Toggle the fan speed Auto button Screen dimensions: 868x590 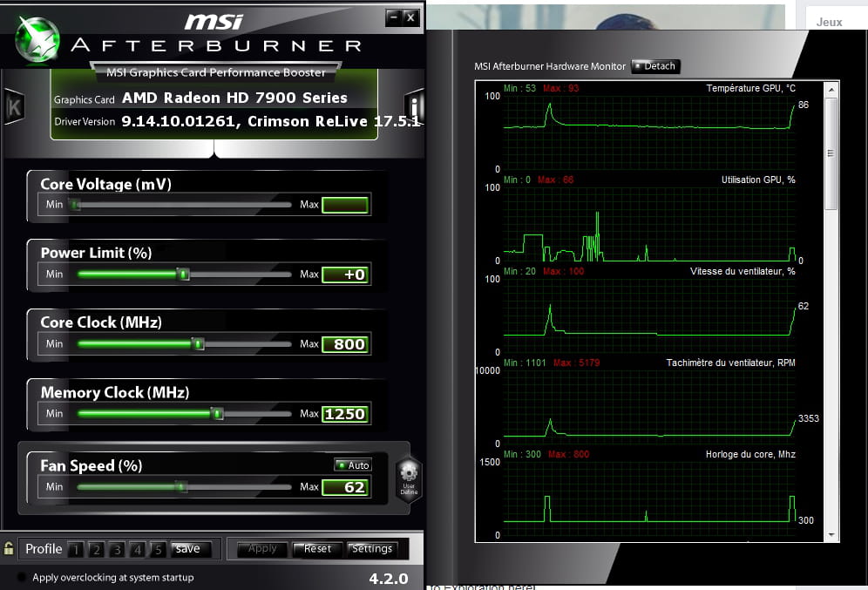click(353, 465)
